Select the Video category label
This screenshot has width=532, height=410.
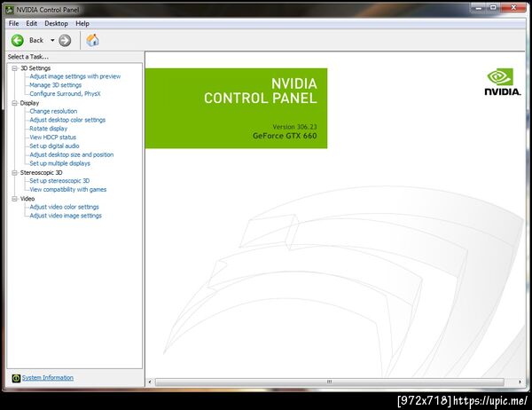tap(27, 199)
